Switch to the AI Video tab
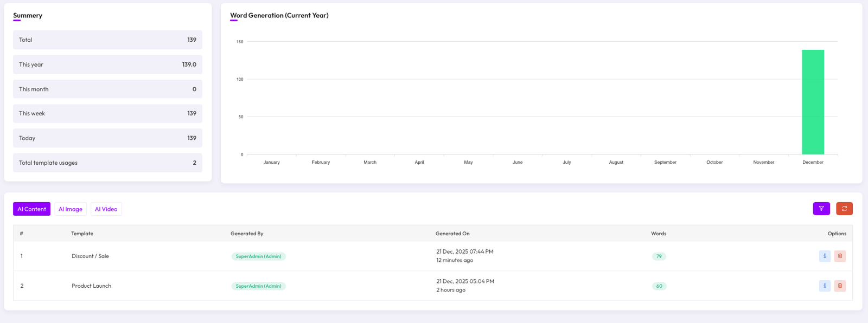Viewport: 868px width, 323px height. [106, 209]
